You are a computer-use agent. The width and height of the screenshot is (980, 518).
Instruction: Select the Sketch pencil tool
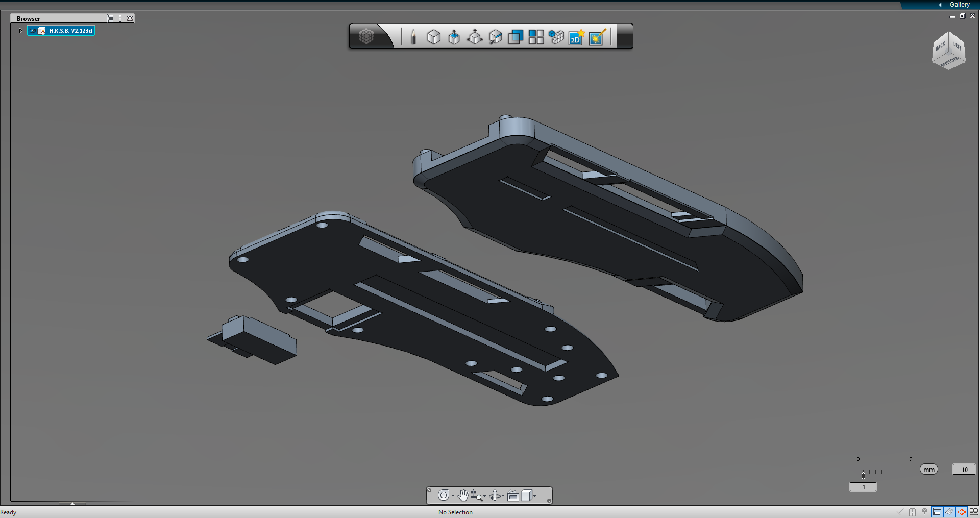[413, 37]
